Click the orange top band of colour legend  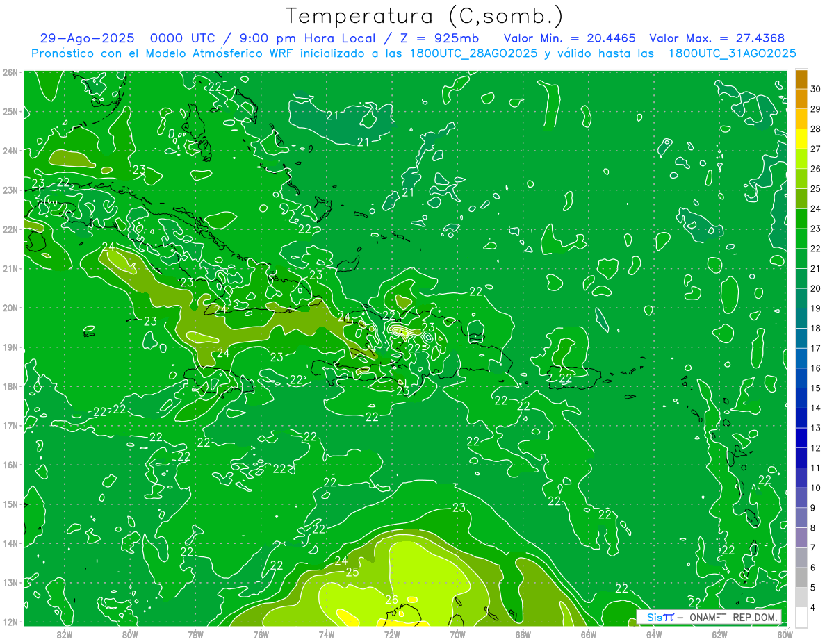click(x=801, y=79)
